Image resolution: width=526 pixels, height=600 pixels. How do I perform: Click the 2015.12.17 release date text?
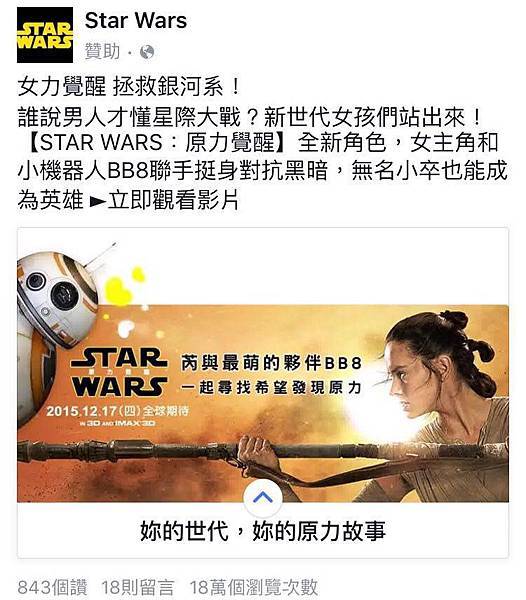[x=118, y=411]
